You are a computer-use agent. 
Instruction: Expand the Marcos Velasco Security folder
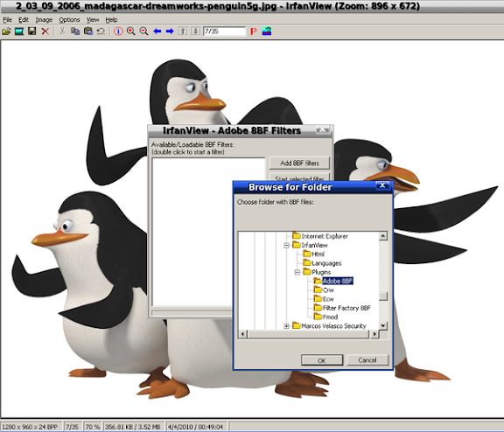click(286, 326)
